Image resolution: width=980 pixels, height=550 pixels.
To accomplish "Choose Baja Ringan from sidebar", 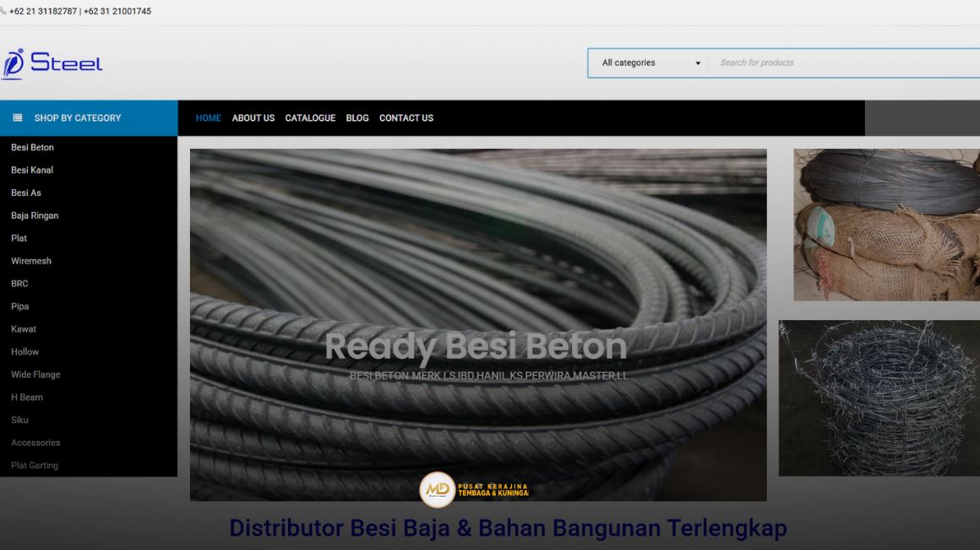I will (35, 215).
